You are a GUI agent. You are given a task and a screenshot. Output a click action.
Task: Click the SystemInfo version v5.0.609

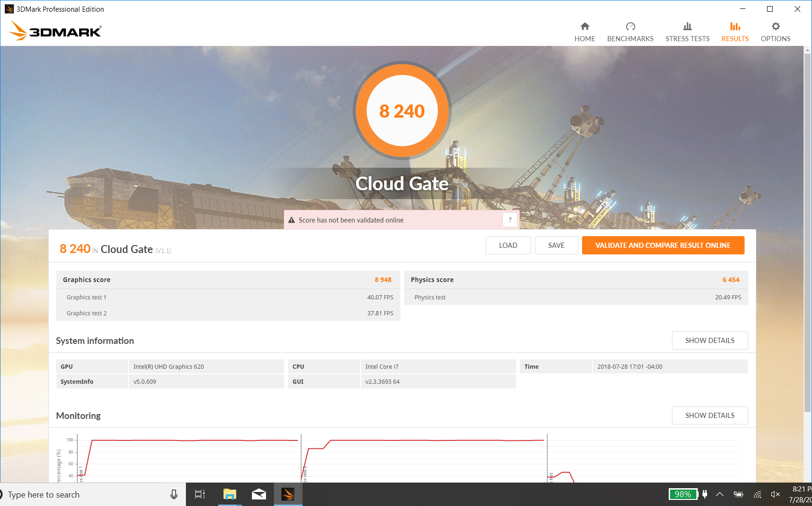[x=145, y=382]
